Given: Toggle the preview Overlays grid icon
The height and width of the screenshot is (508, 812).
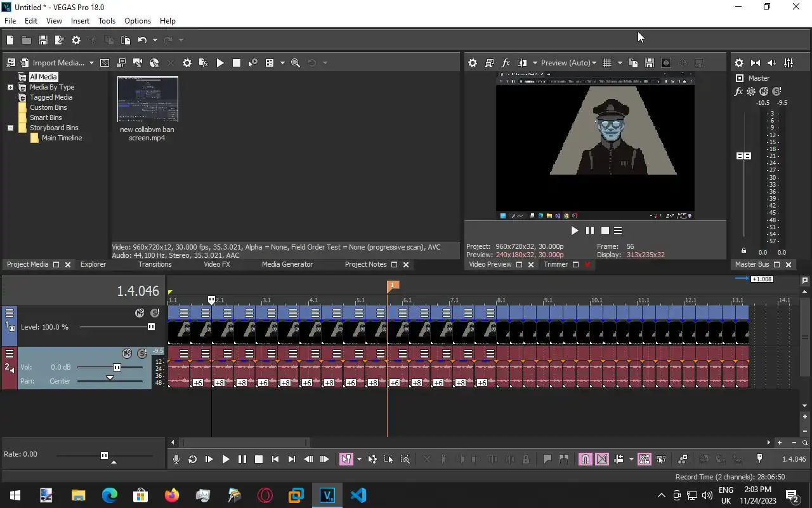Looking at the screenshot, I should (x=607, y=63).
